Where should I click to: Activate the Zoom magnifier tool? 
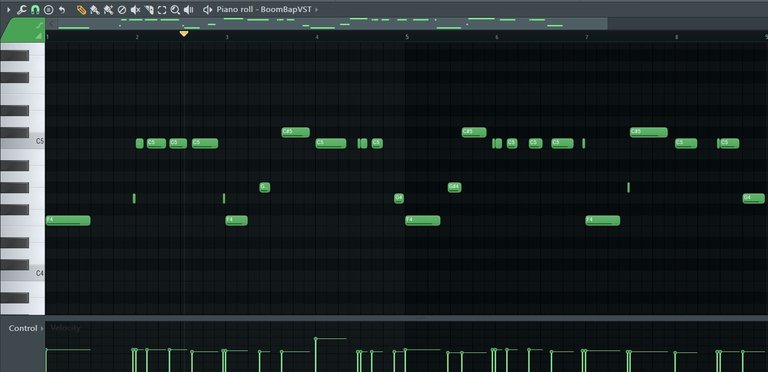175,9
